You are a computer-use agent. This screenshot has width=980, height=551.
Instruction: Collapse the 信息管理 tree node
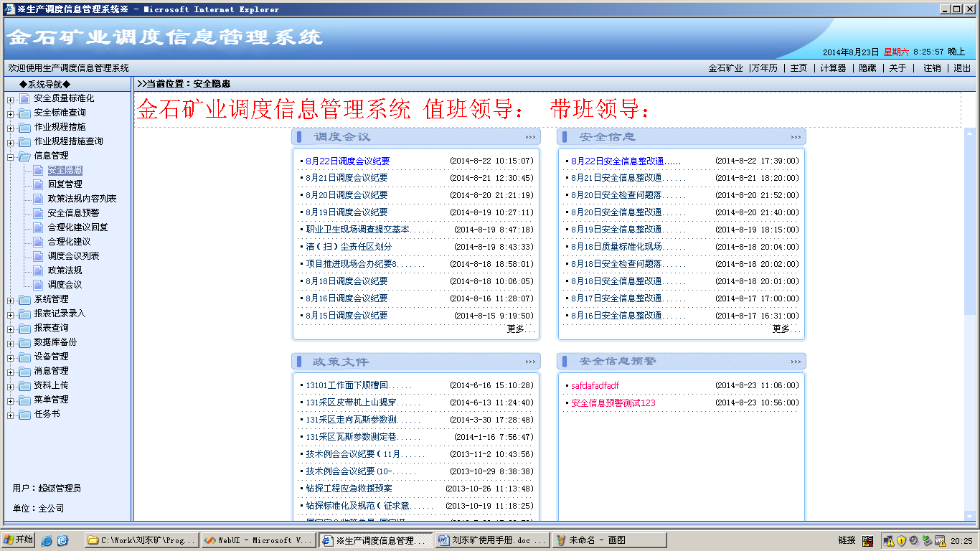click(x=11, y=156)
